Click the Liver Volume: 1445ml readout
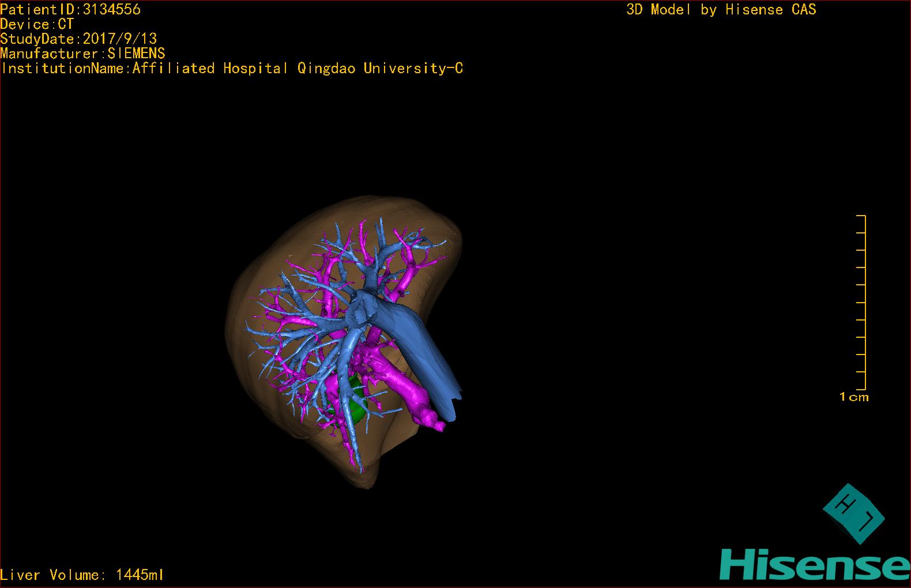911x588 pixels. (82, 575)
